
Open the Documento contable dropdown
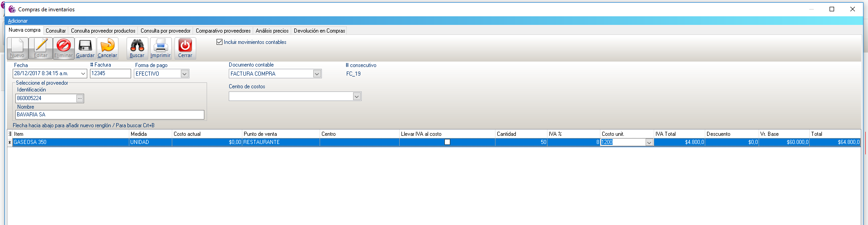[x=317, y=74]
